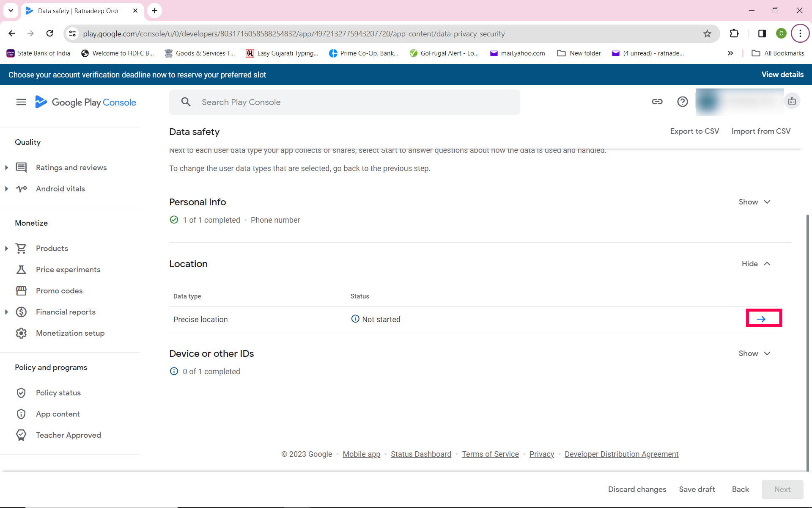Click the Search Play Console field
The height and width of the screenshot is (508, 812).
(344, 102)
